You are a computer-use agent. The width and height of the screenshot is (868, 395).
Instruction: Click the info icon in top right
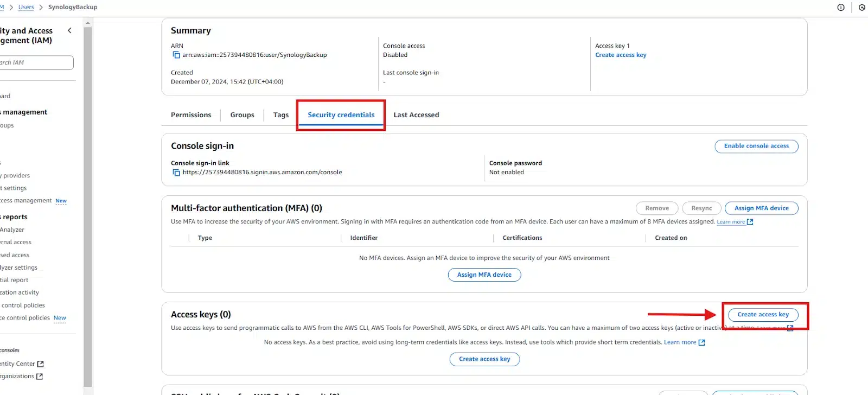(x=841, y=7)
